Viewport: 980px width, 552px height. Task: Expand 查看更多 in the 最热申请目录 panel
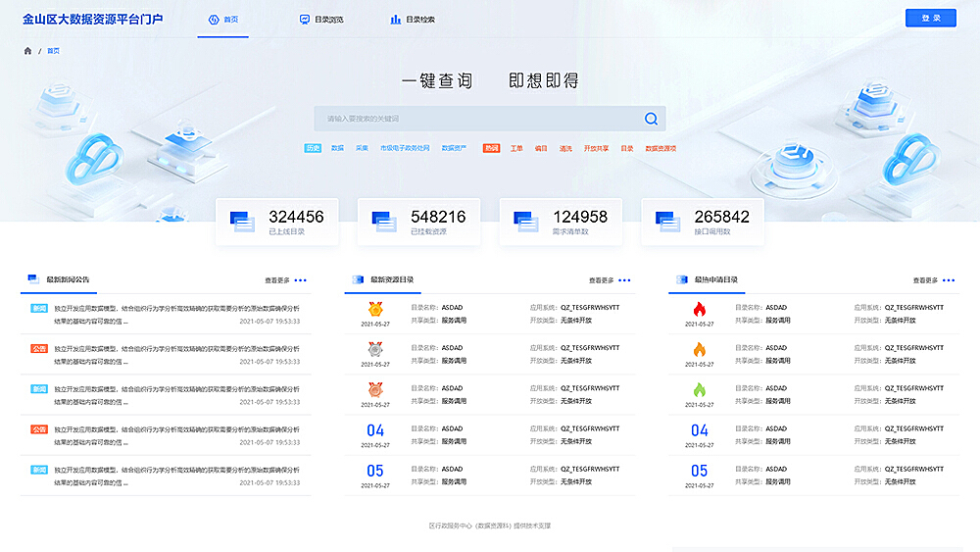tap(933, 280)
